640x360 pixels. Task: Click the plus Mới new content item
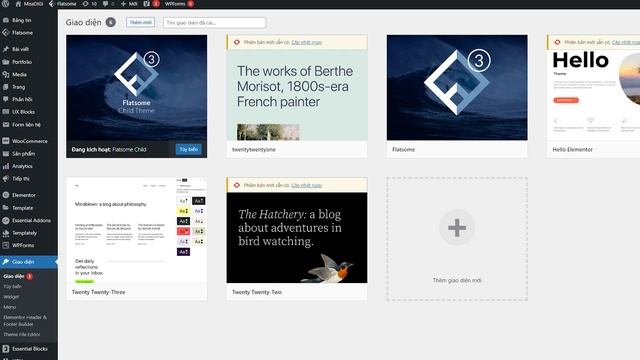pos(129,4)
